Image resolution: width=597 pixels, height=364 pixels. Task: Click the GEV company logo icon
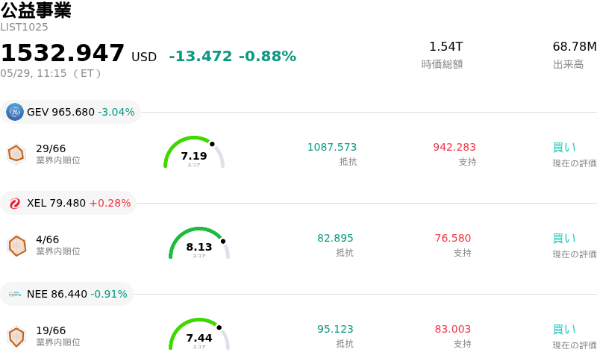click(14, 112)
